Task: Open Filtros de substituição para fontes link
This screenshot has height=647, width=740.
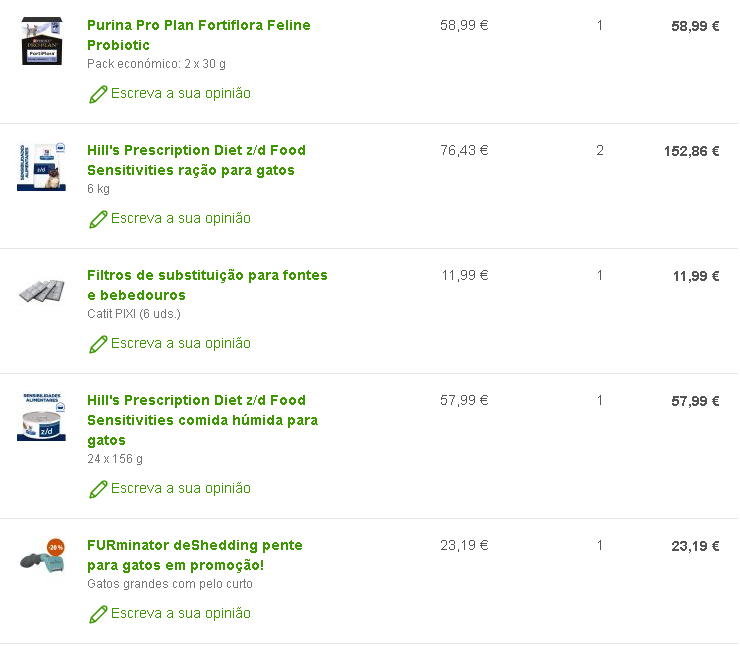Action: (x=207, y=285)
